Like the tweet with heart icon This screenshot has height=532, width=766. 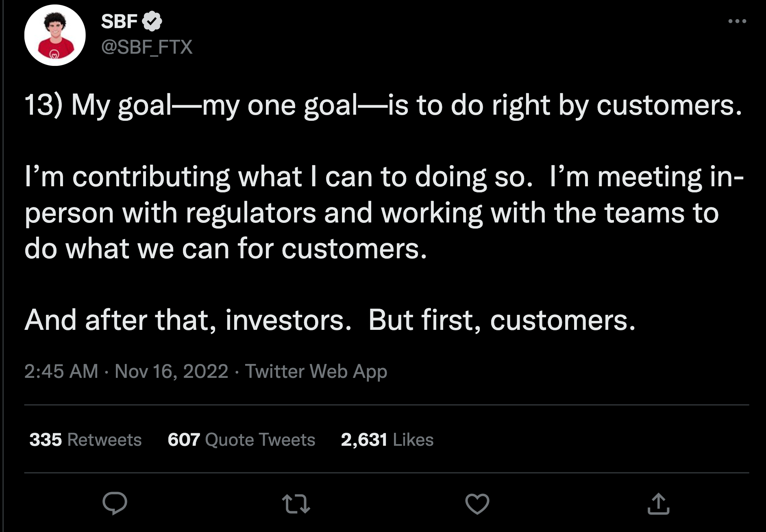pyautogui.click(x=477, y=504)
